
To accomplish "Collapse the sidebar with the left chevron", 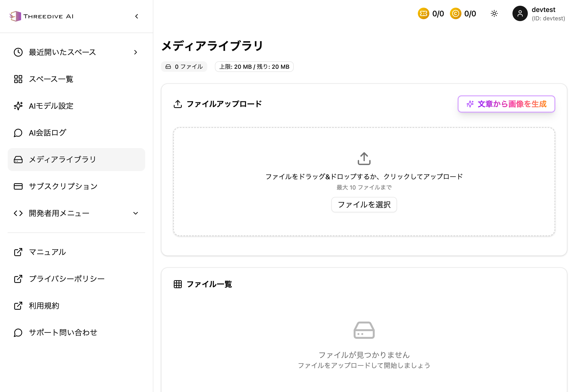I will pyautogui.click(x=137, y=16).
